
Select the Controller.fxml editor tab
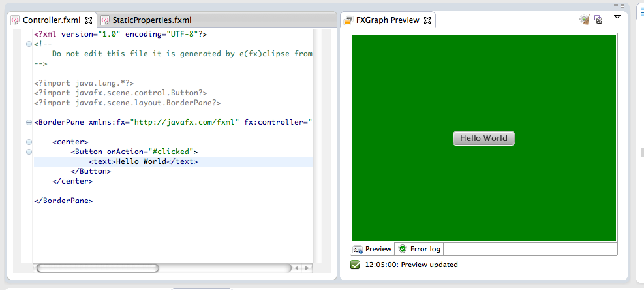51,20
